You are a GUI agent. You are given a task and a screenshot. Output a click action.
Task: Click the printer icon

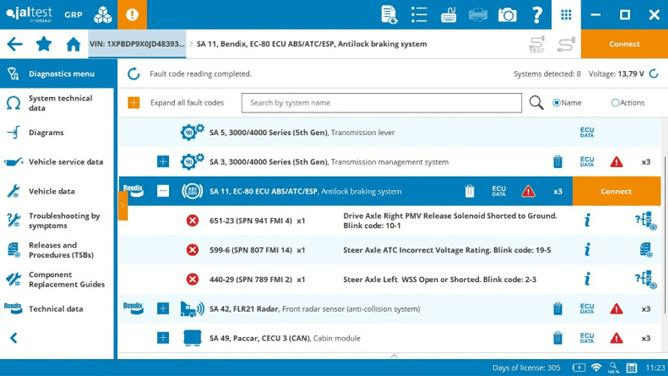tap(478, 15)
